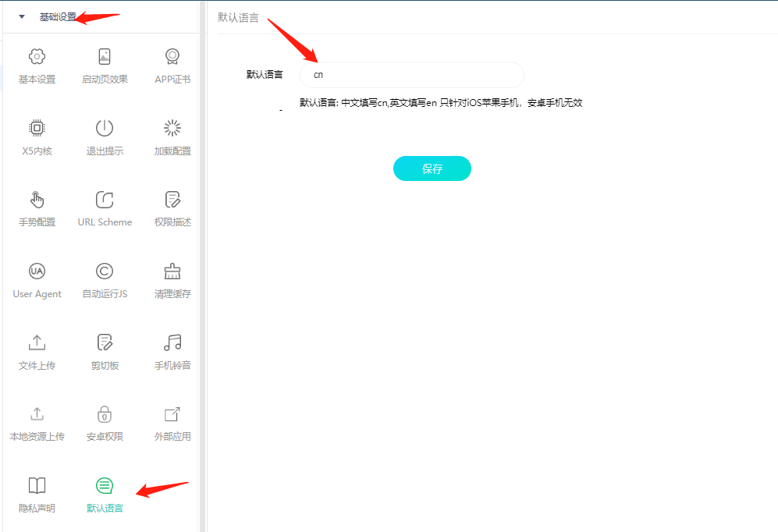Open 隐私声明 book icon

37,485
